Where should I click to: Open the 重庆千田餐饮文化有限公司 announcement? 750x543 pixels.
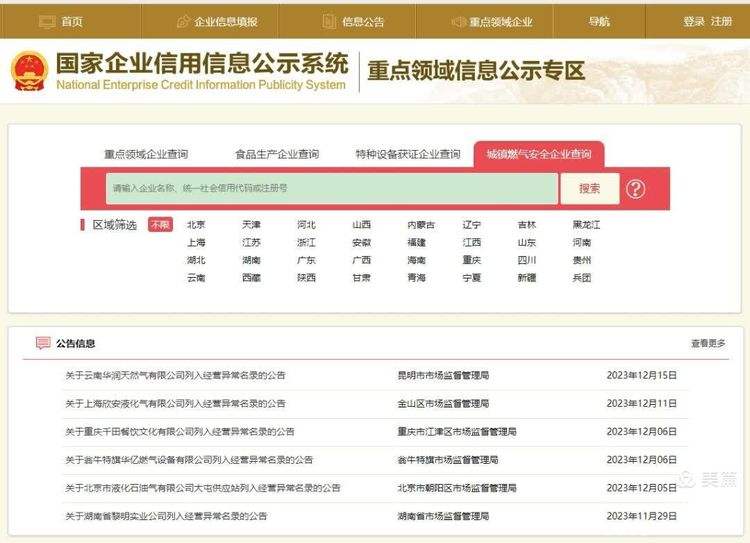coord(180,432)
